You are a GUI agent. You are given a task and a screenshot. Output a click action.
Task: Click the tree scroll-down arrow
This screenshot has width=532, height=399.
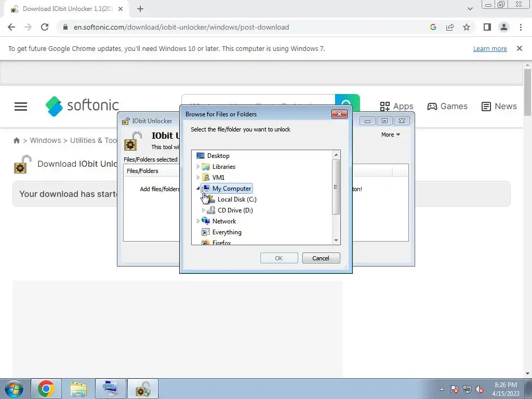(336, 240)
